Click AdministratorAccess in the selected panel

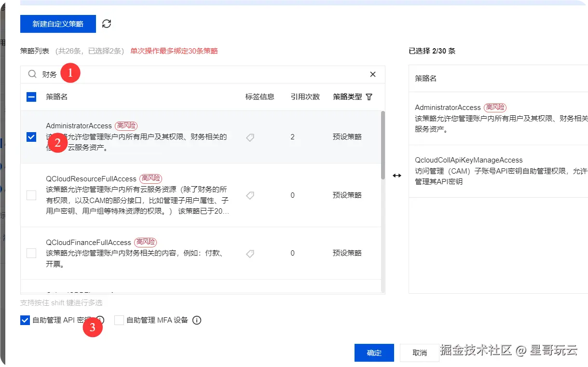448,108
